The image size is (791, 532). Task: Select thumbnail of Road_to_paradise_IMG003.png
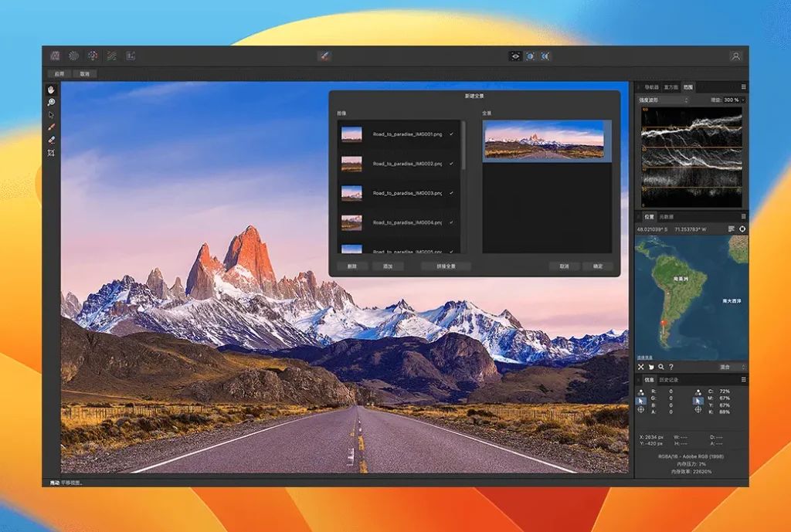coord(351,193)
